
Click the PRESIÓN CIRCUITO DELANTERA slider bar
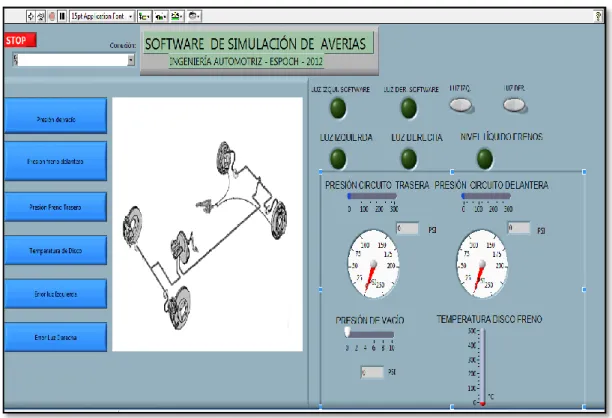pos(486,196)
